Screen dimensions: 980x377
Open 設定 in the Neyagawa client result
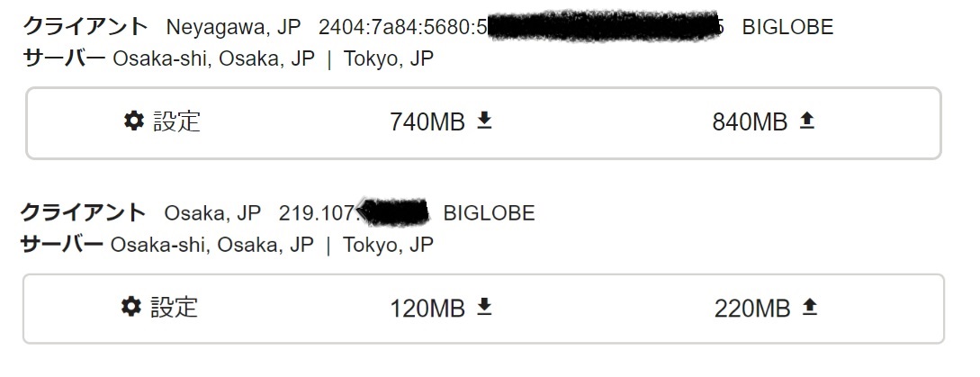pos(163,121)
